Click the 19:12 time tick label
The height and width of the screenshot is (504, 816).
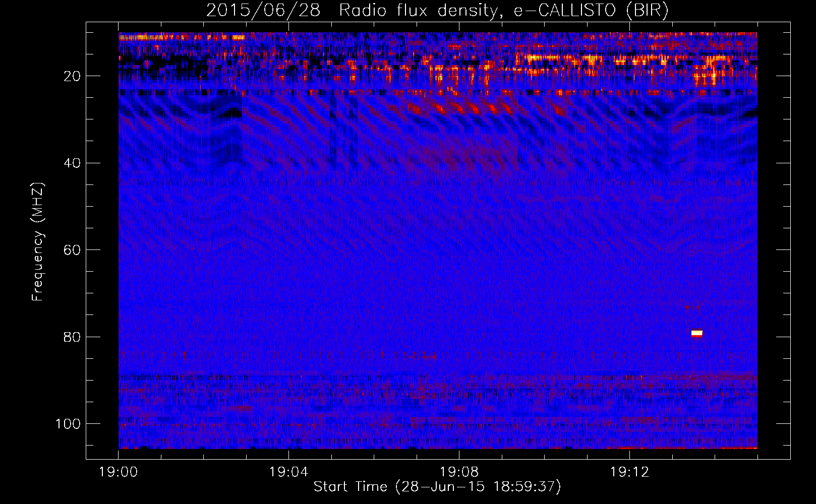(629, 472)
